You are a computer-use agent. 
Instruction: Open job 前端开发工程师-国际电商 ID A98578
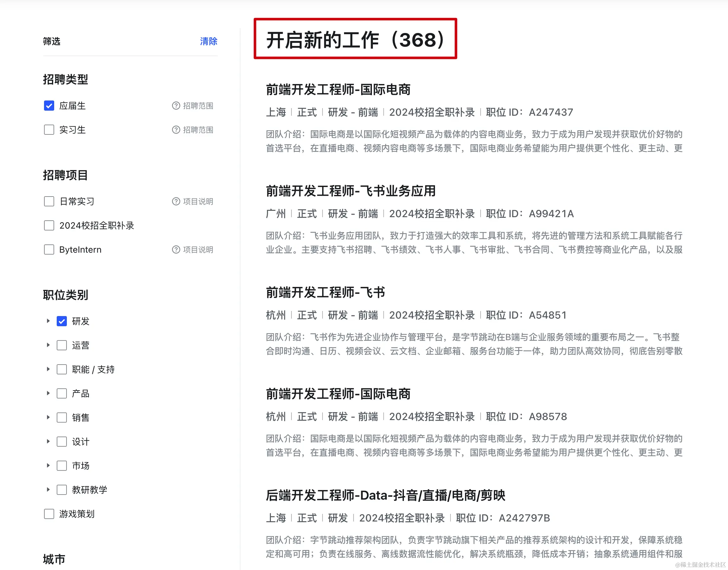coord(338,394)
